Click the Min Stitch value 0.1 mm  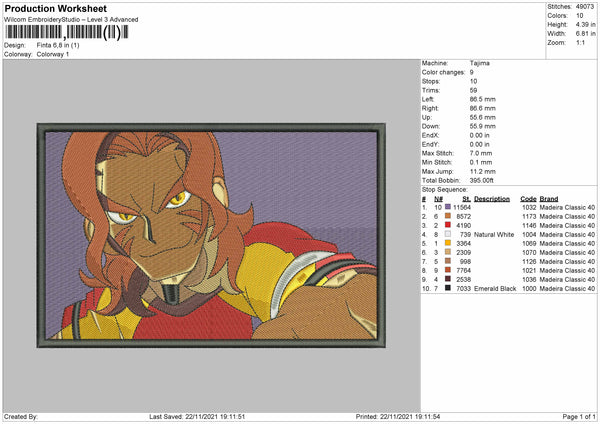pos(481,162)
